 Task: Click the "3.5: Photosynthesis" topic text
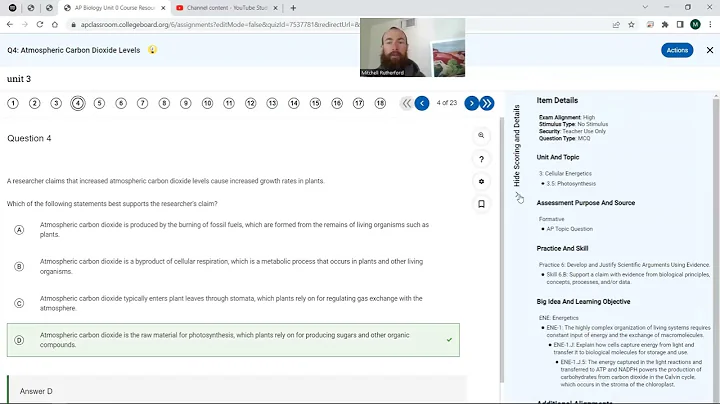tap(571, 184)
